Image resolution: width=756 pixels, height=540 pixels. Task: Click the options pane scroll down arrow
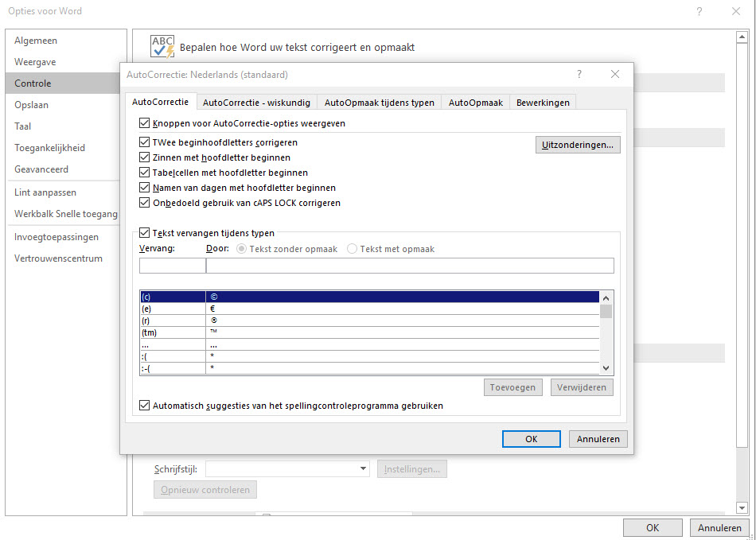pos(742,507)
